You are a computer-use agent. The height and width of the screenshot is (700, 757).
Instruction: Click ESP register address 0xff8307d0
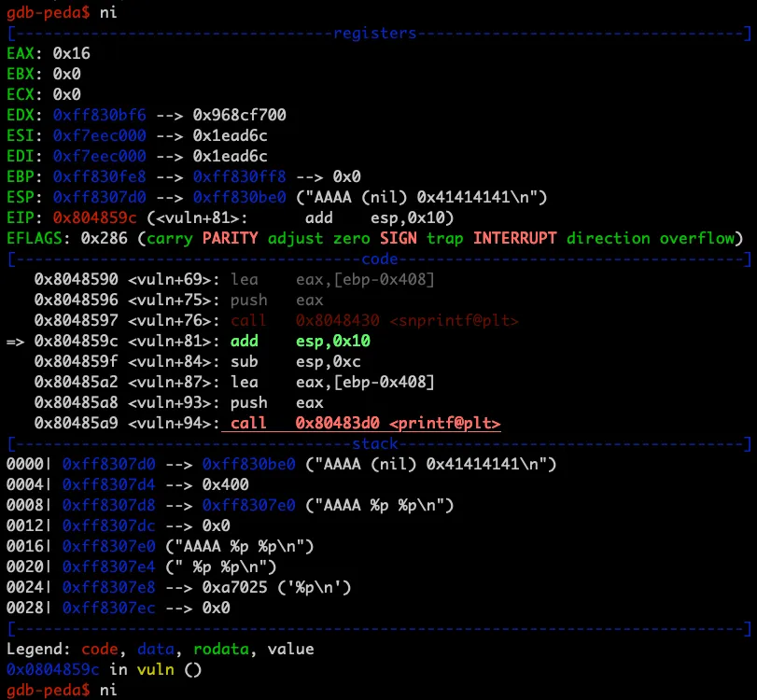(100, 197)
